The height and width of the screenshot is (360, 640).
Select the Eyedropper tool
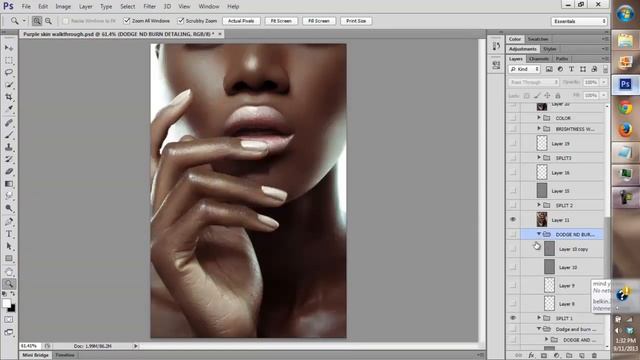(x=9, y=109)
